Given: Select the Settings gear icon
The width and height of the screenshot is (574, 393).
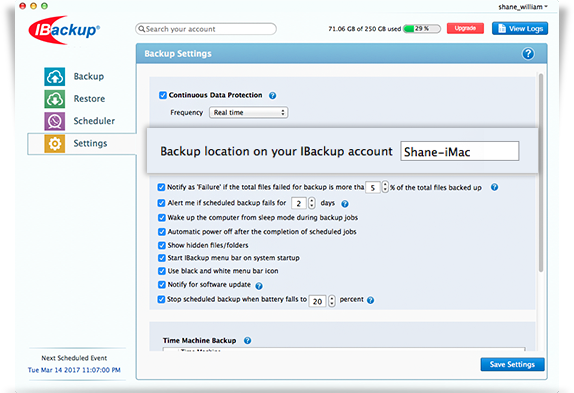Looking at the screenshot, I should pyautogui.click(x=55, y=143).
